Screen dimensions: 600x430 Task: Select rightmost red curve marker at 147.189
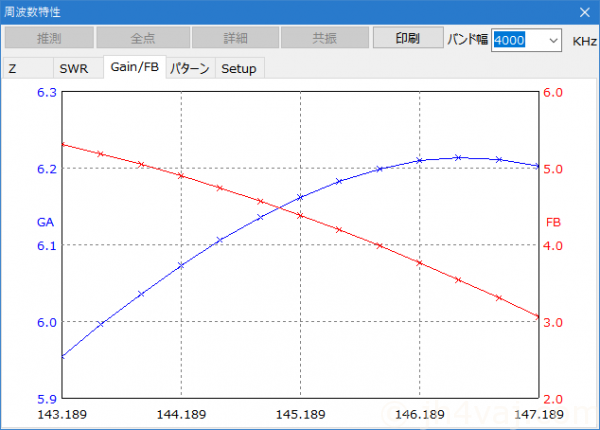[x=538, y=317]
